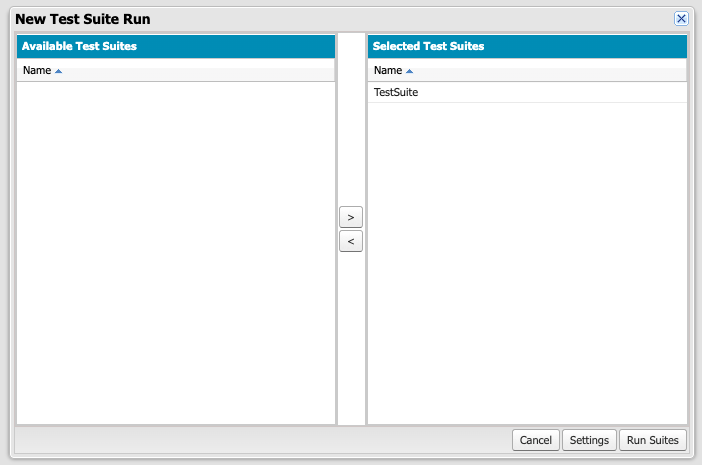The width and height of the screenshot is (702, 465).
Task: Click Run Suites to start execution
Action: click(x=652, y=440)
